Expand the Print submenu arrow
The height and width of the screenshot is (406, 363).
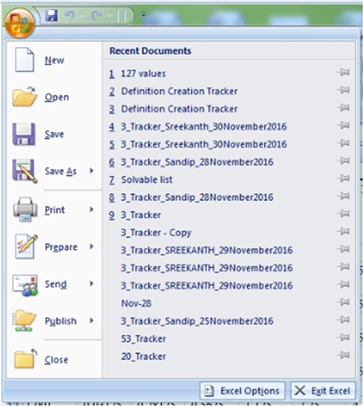click(x=91, y=209)
